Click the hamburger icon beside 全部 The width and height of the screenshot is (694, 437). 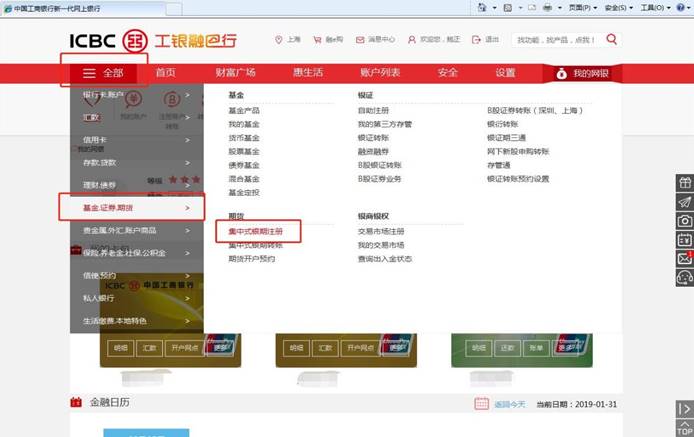[89, 73]
